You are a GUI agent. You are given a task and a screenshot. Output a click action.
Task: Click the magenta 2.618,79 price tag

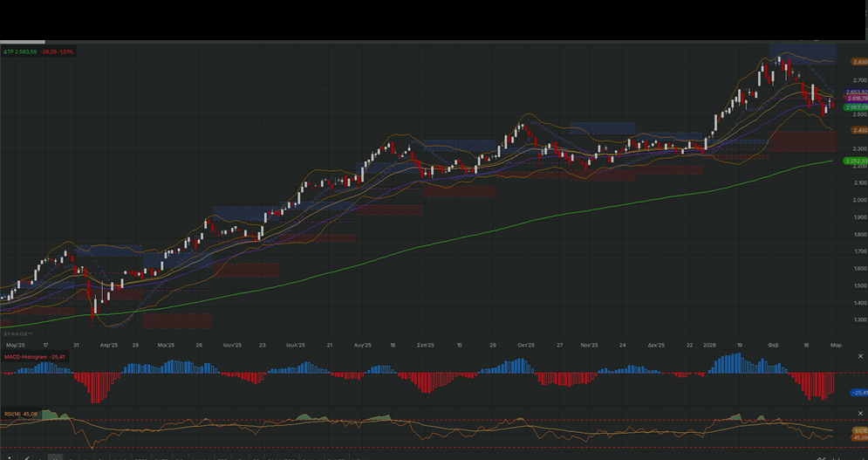point(856,98)
